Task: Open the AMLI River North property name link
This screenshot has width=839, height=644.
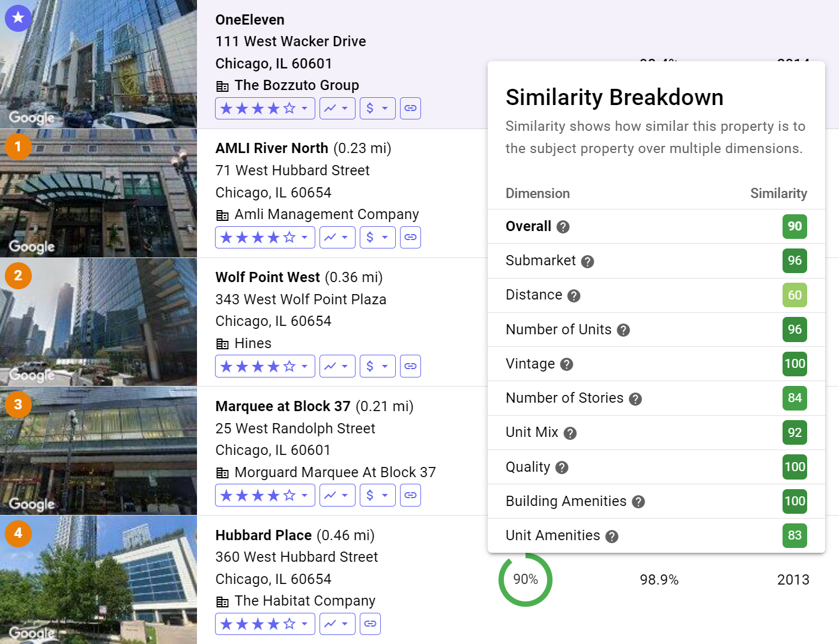Action: pyautogui.click(x=271, y=148)
